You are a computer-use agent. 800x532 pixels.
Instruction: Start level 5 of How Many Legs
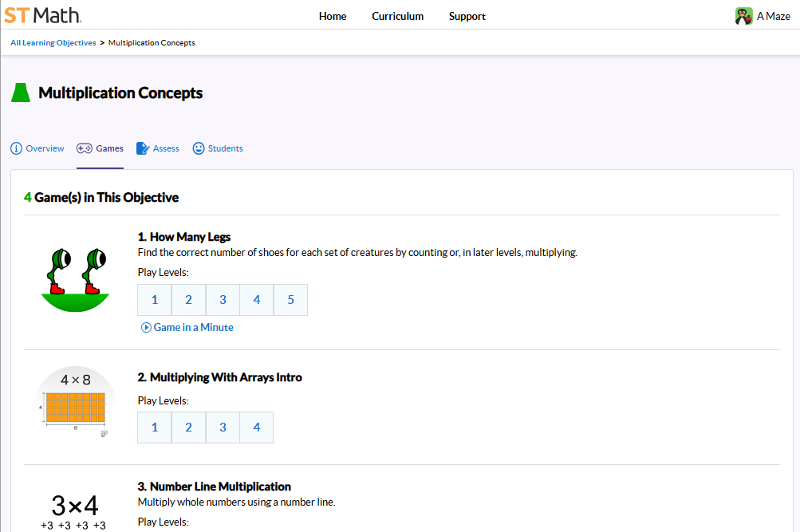[x=290, y=300]
